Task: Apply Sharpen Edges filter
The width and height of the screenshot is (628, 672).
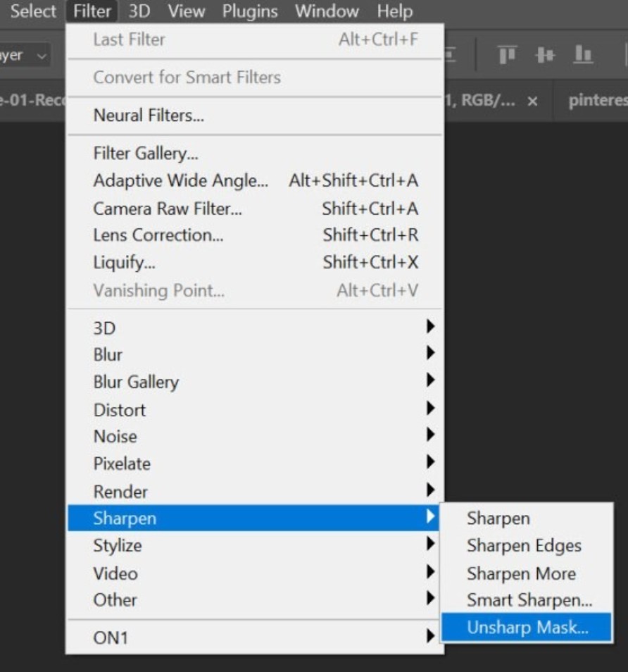Action: tap(523, 546)
